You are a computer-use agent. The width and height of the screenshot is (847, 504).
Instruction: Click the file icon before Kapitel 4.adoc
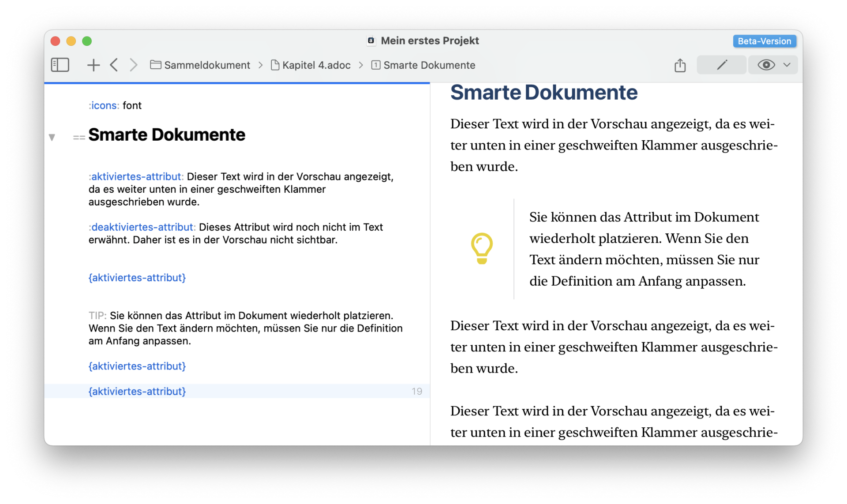275,65
